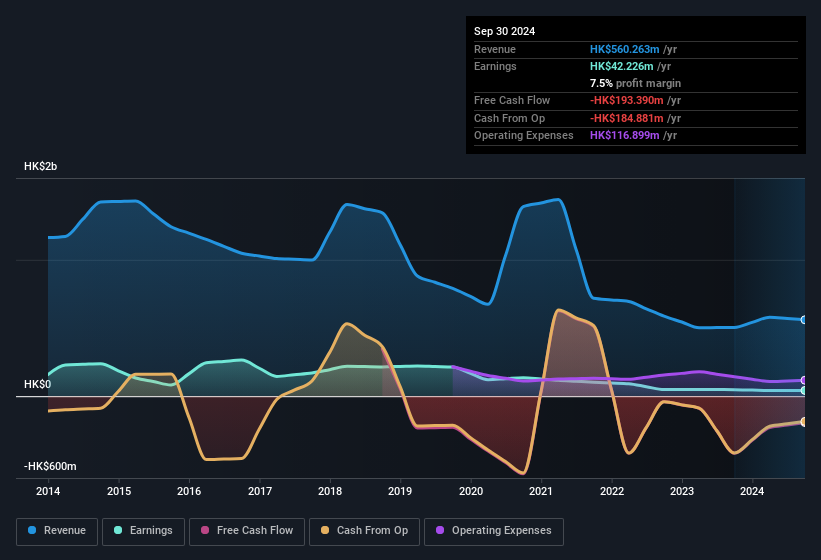The width and height of the screenshot is (821, 560).
Task: Select the 2023 x-axis label
Action: pos(682,491)
